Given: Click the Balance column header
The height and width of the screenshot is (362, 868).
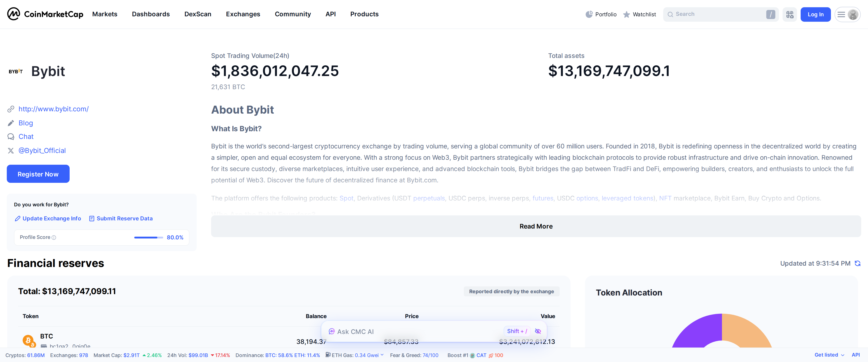Looking at the screenshot, I should (316, 316).
